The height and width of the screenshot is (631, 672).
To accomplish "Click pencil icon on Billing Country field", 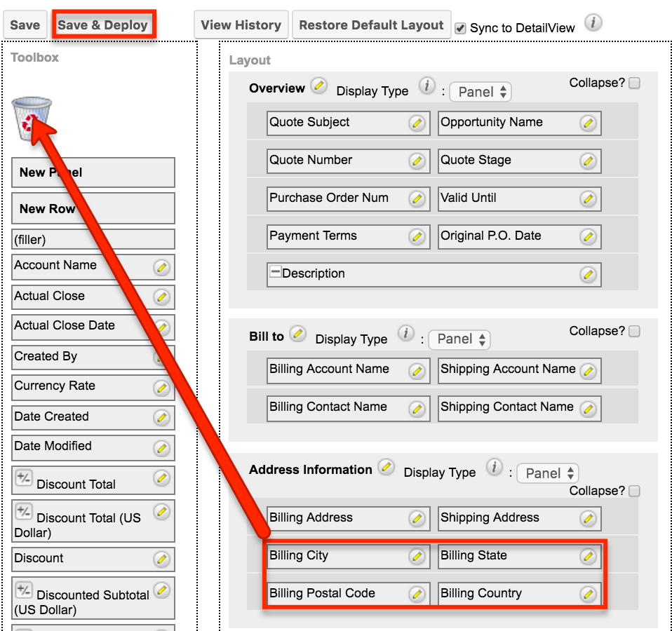I will [588, 594].
